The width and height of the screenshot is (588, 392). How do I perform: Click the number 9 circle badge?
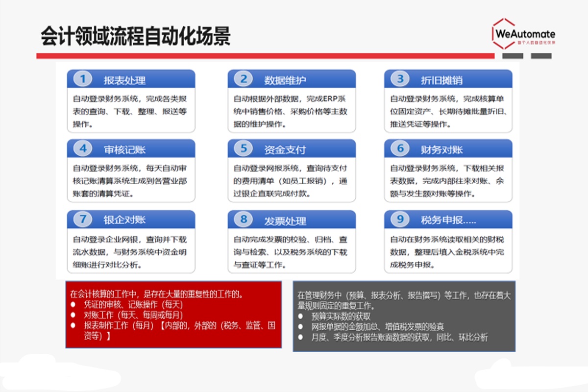(400, 219)
